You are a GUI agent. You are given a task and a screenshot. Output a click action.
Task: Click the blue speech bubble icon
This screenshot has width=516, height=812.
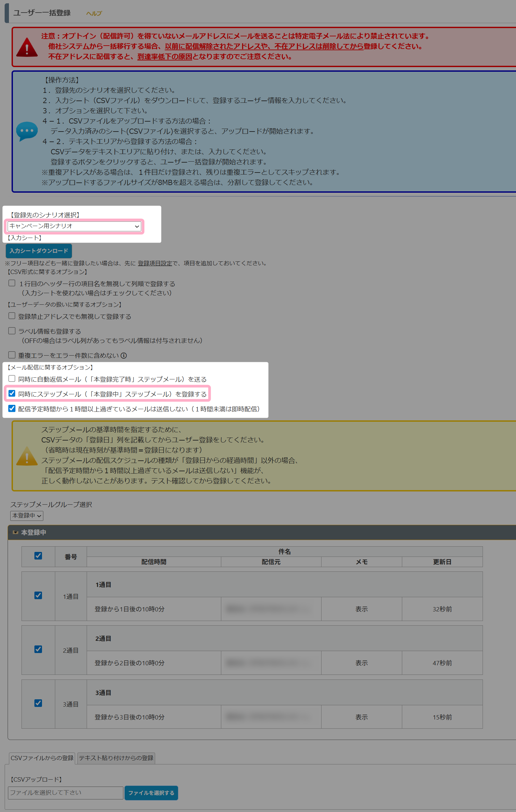tap(27, 131)
